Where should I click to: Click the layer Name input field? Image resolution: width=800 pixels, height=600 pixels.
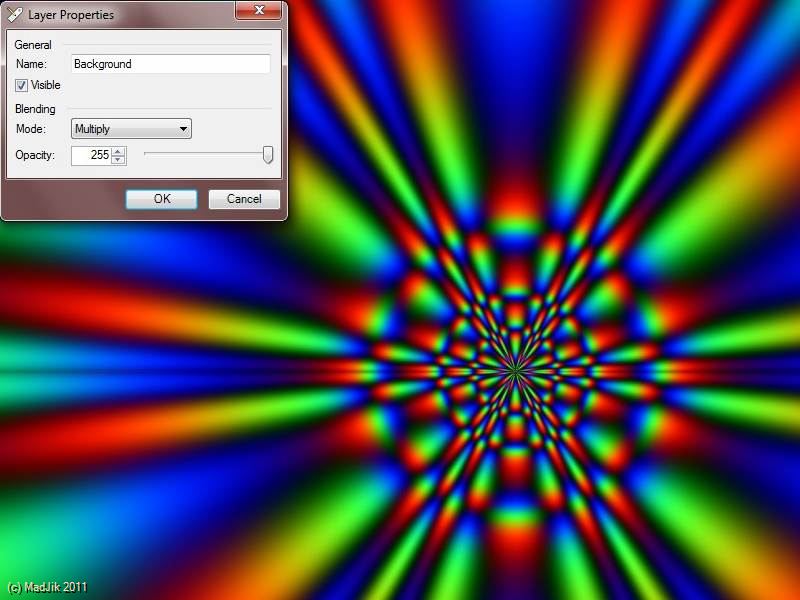coord(170,64)
